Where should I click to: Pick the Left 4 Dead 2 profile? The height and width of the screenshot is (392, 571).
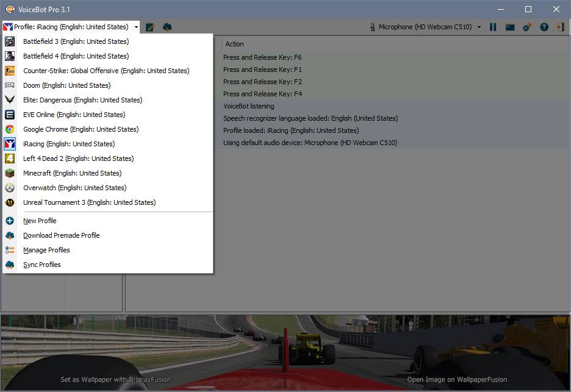108,159
